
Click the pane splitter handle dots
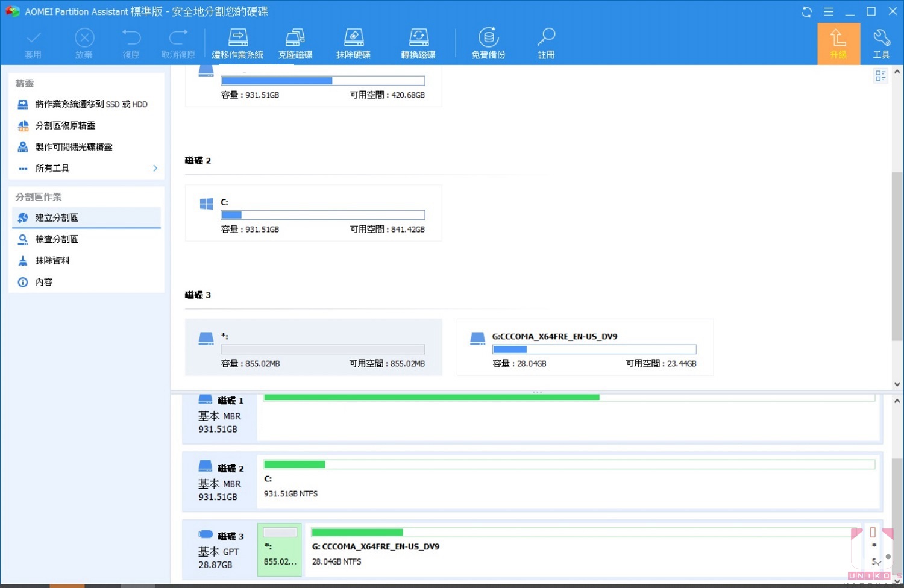pyautogui.click(x=537, y=392)
